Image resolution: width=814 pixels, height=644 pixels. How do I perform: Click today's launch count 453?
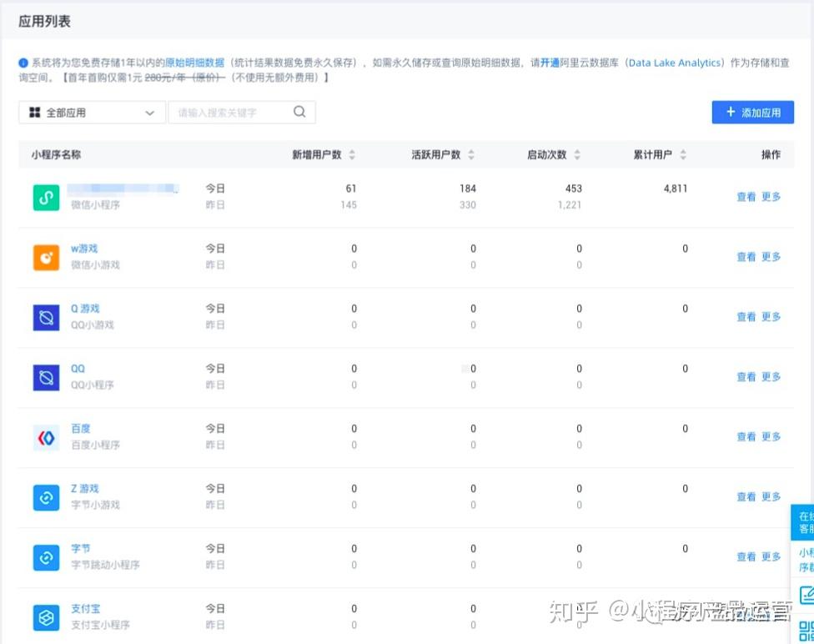pos(574,189)
